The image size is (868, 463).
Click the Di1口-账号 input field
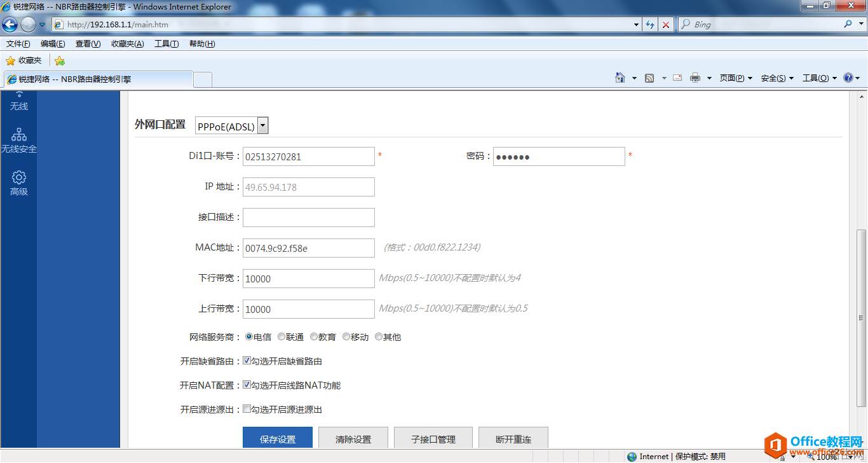(309, 156)
